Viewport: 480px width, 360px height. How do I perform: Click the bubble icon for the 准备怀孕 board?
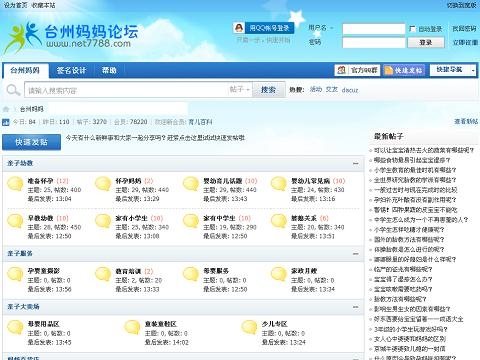(x=15, y=184)
